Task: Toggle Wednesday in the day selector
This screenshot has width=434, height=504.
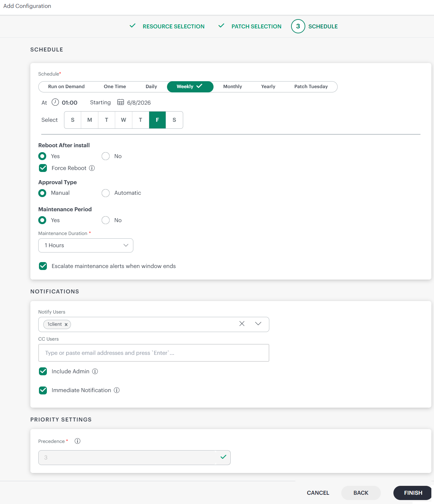Action: pyautogui.click(x=123, y=120)
